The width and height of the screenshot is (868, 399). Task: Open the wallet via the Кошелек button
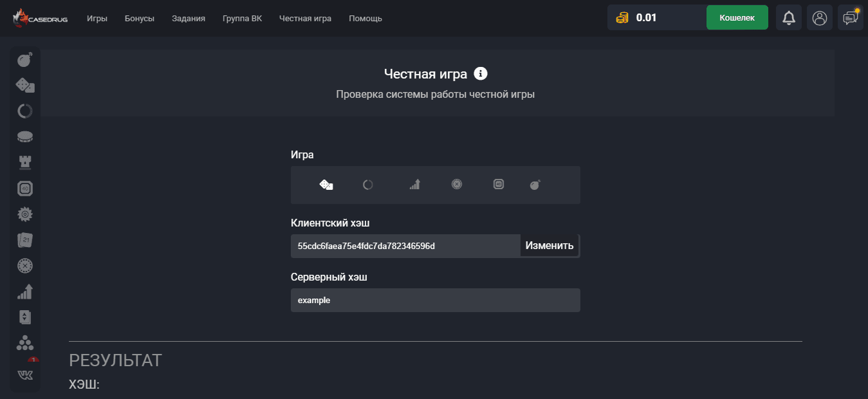[x=737, y=17]
